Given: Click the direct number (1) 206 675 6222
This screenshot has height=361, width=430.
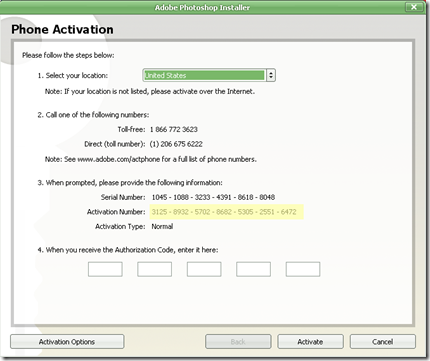Looking at the screenshot, I should 176,144.
